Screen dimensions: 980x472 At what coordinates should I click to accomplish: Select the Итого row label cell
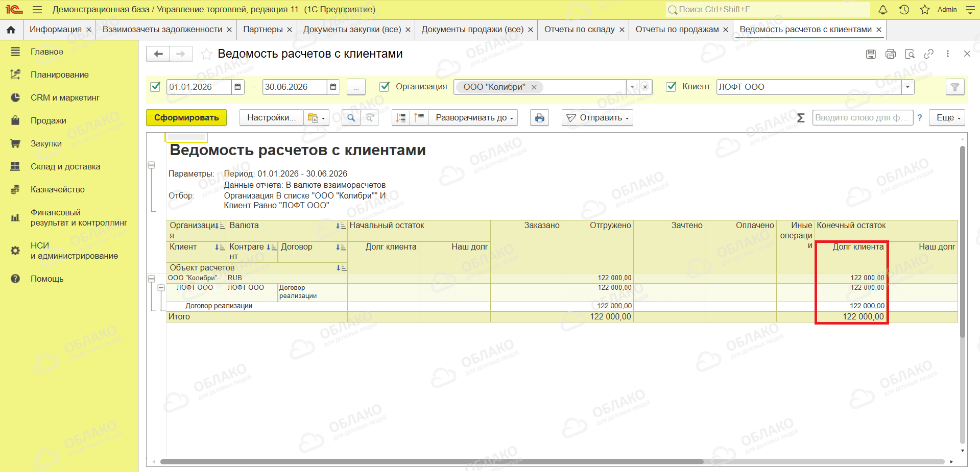pos(257,317)
